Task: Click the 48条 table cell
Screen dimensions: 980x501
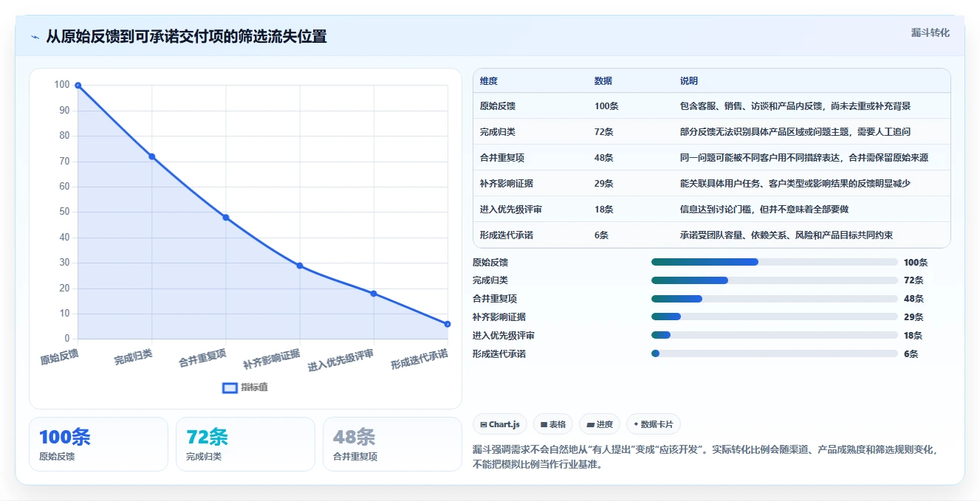Action: (604, 158)
